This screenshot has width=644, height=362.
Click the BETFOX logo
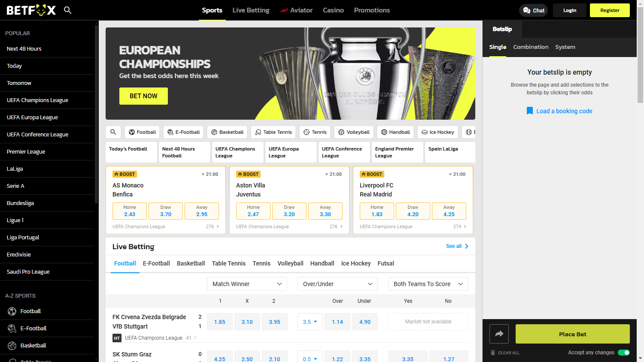pos(31,10)
